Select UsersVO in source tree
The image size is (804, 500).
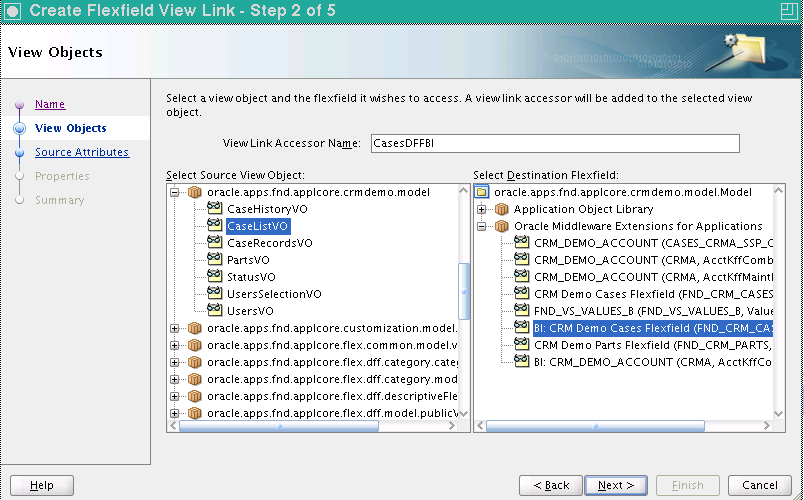point(250,311)
